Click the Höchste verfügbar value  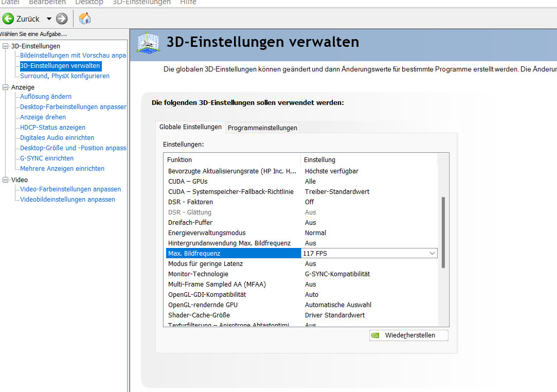tap(331, 171)
